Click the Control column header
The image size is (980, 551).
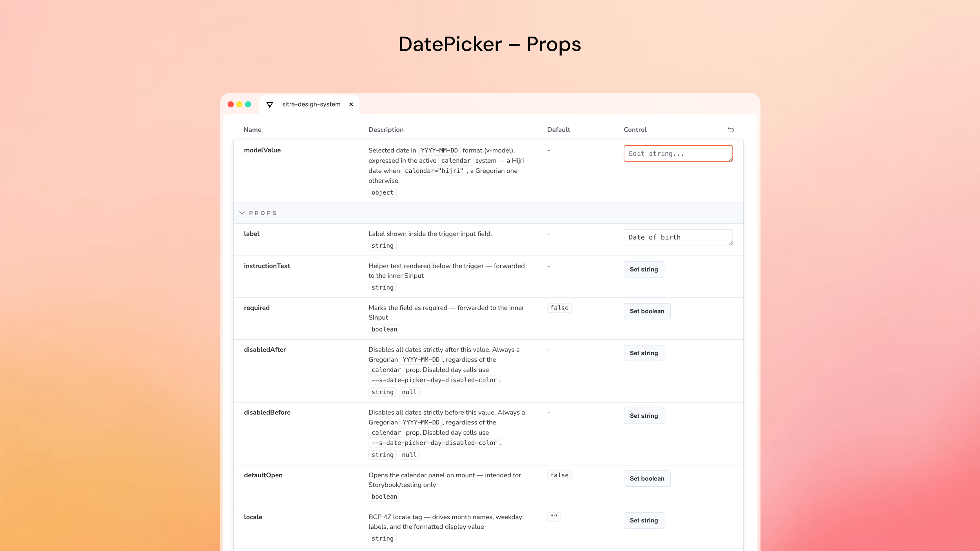(635, 130)
